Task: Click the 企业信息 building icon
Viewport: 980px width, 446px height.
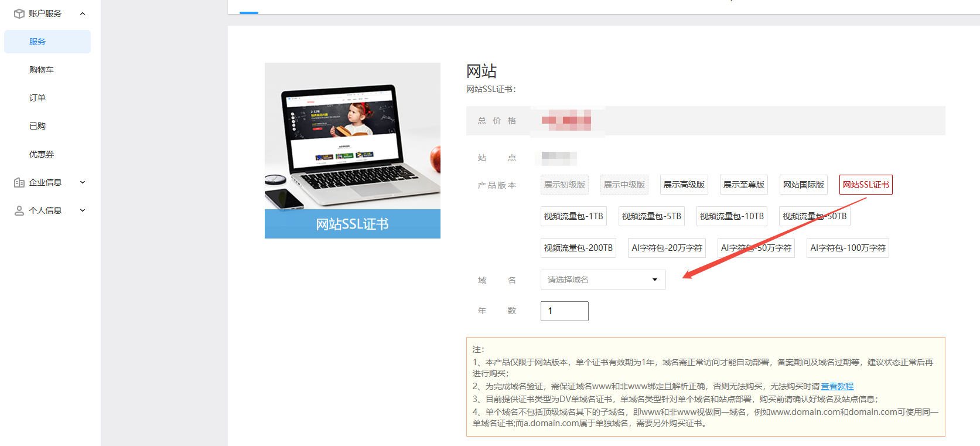Action: 19,182
